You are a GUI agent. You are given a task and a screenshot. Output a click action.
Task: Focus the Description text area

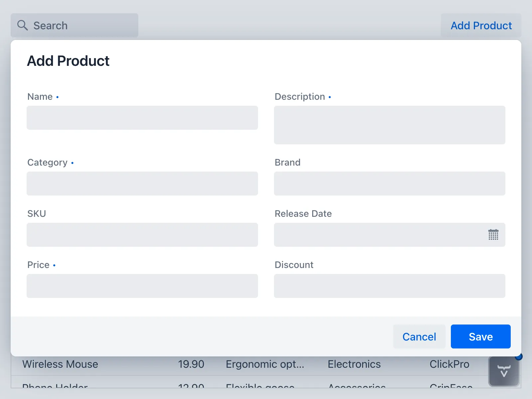(x=390, y=125)
